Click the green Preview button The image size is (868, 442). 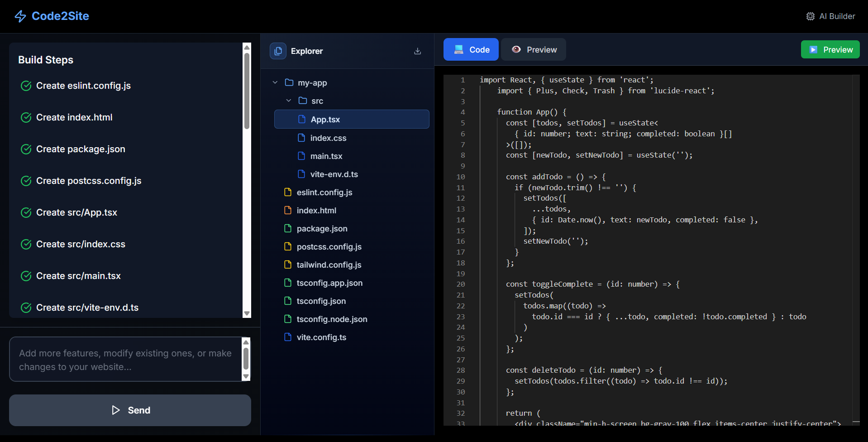(x=830, y=49)
